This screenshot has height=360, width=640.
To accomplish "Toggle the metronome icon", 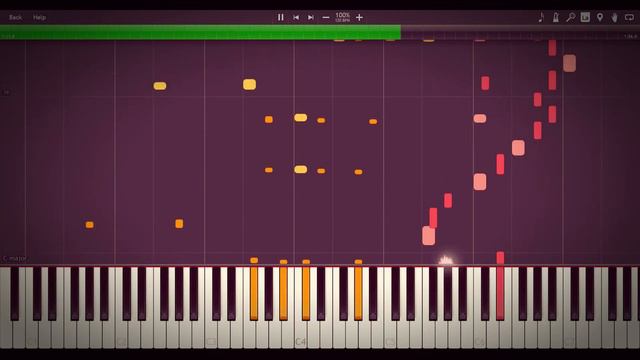I will click(556, 17).
